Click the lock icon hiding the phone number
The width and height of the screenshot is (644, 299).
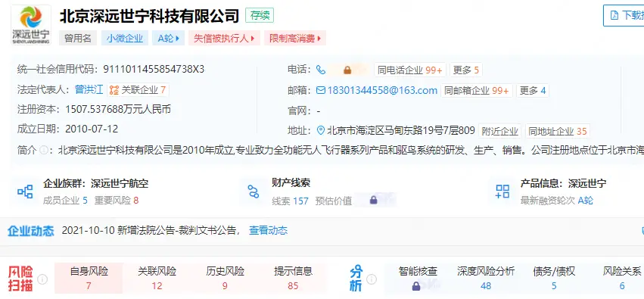tap(347, 70)
